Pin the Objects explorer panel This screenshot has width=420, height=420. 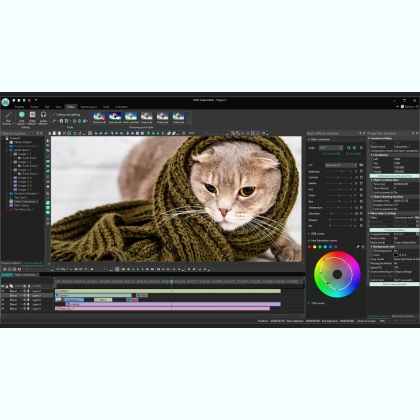coord(38,133)
